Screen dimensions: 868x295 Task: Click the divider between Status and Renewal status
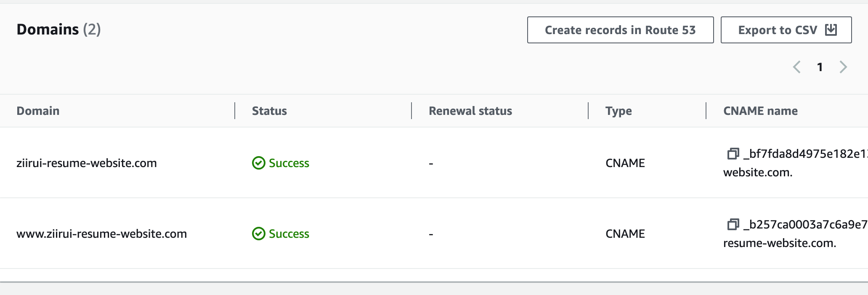(x=411, y=111)
